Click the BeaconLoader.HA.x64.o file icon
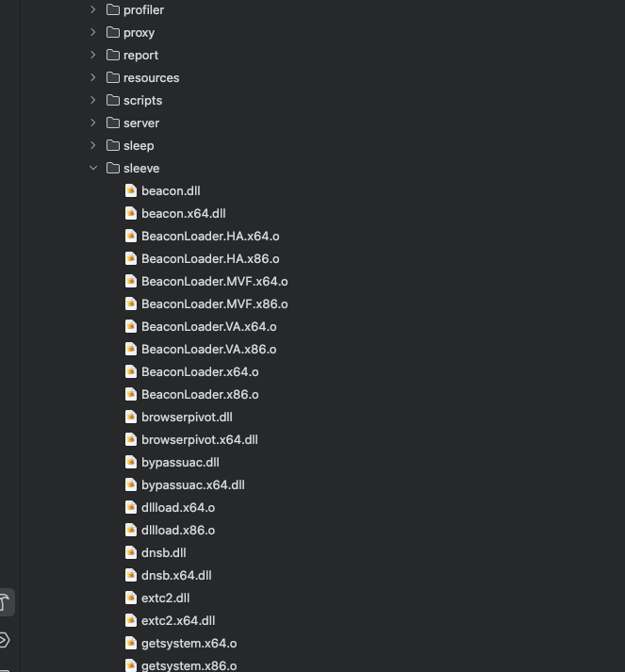The height and width of the screenshot is (672, 625). pos(131,236)
